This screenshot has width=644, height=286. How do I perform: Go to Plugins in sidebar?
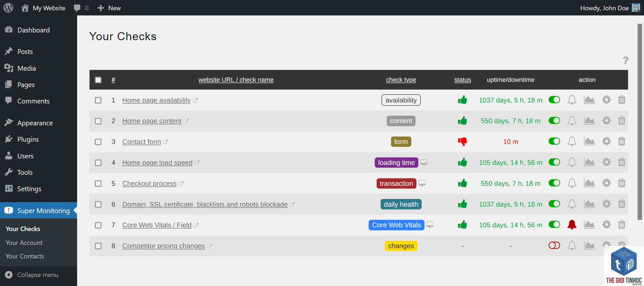[x=28, y=139]
